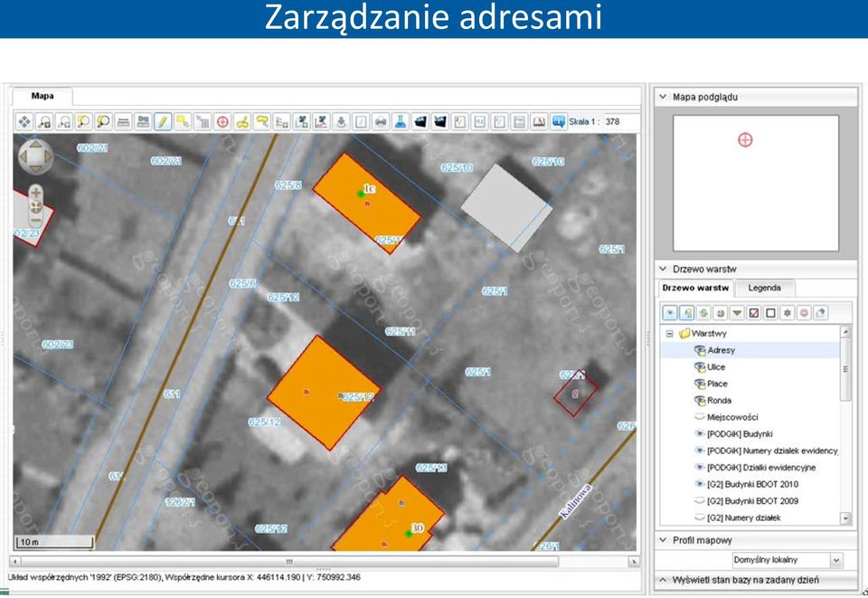The width and height of the screenshot is (868, 598).
Task: Click the map pan navigation compass
Action: click(35, 157)
